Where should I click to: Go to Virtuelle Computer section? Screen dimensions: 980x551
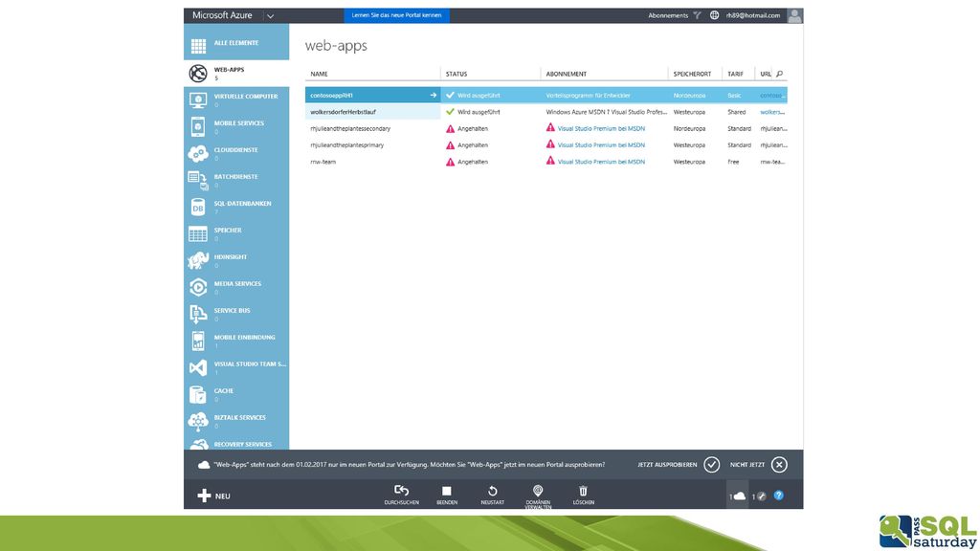click(236, 99)
